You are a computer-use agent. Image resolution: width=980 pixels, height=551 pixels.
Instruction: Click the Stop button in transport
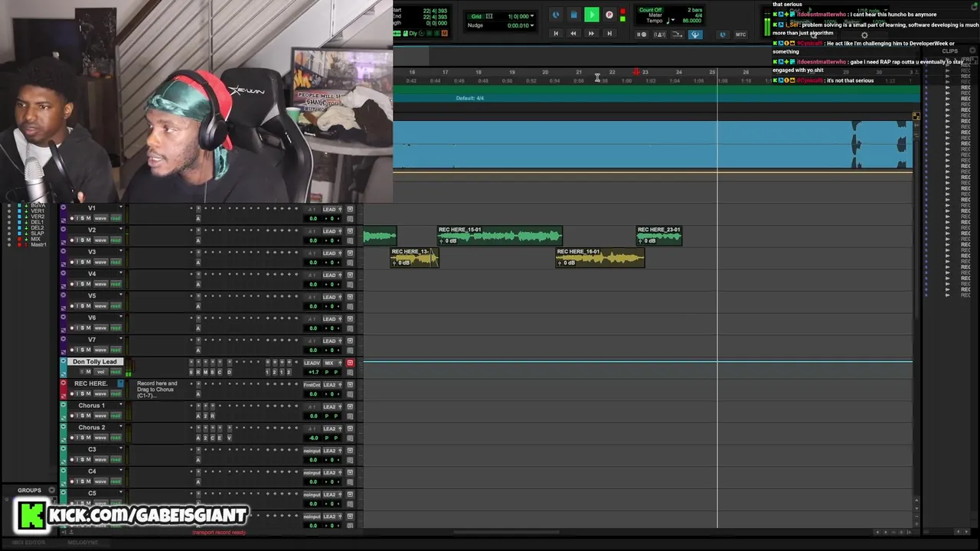(573, 15)
